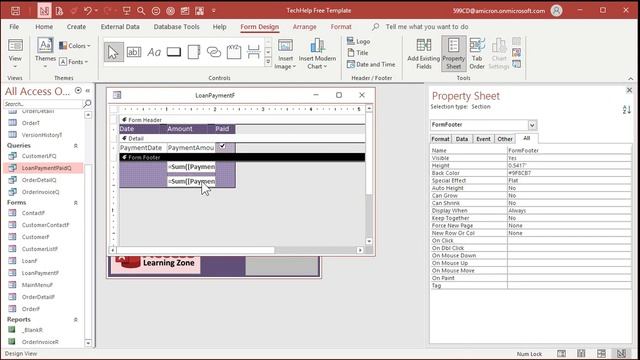640x360 pixels.
Task: Switch to the Home tab
Action: coord(44,27)
